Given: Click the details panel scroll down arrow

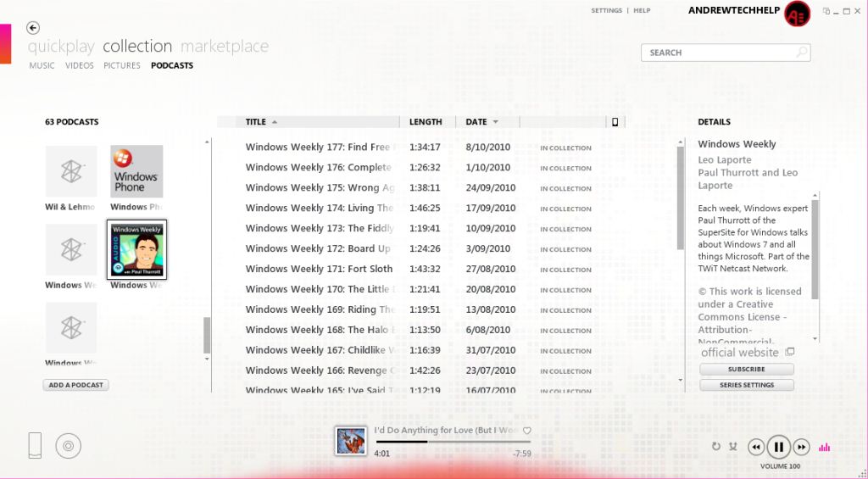Looking at the screenshot, I should 815,338.
